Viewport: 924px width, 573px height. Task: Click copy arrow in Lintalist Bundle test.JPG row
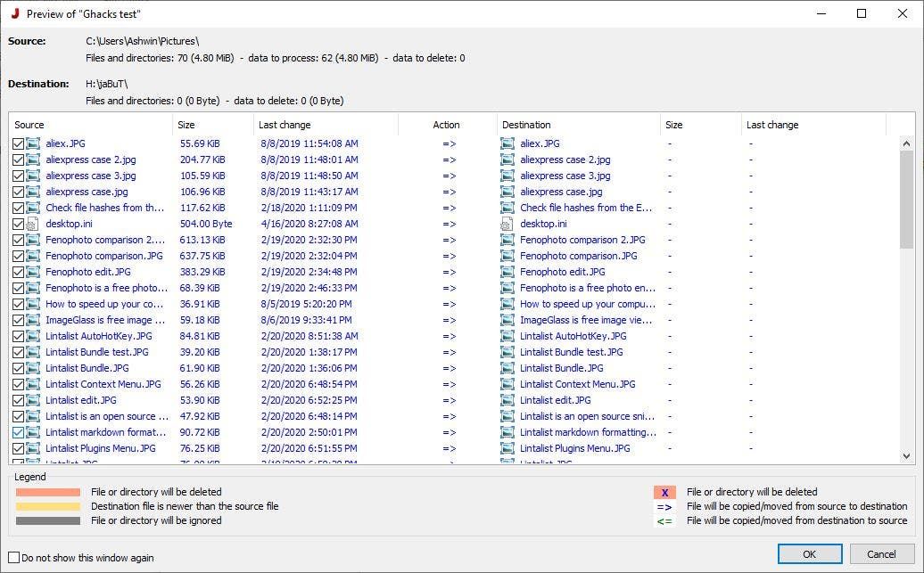click(449, 352)
